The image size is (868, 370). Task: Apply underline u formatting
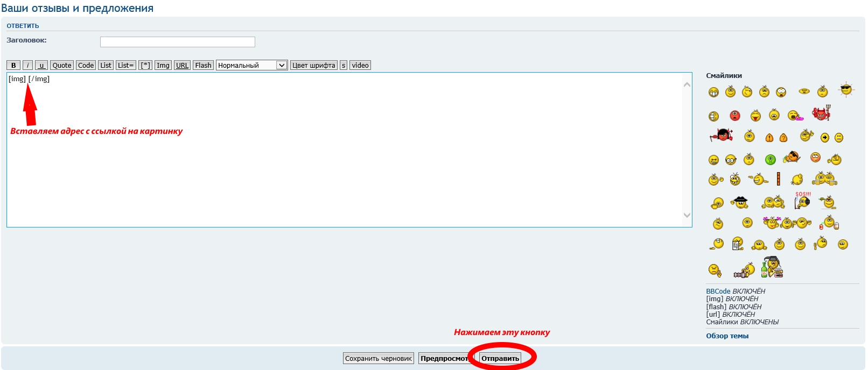point(41,65)
